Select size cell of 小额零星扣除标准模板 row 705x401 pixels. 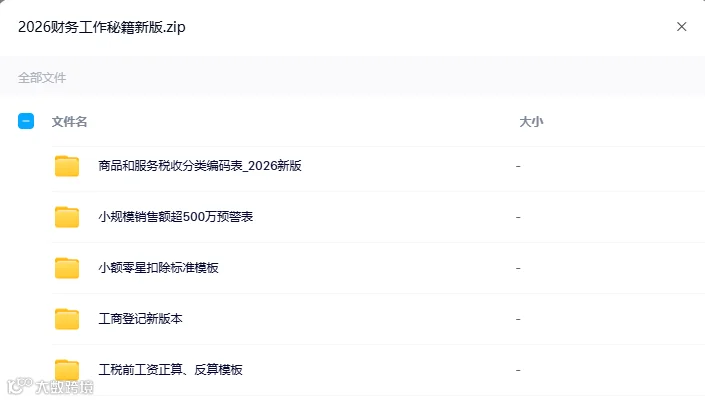[x=518, y=268]
